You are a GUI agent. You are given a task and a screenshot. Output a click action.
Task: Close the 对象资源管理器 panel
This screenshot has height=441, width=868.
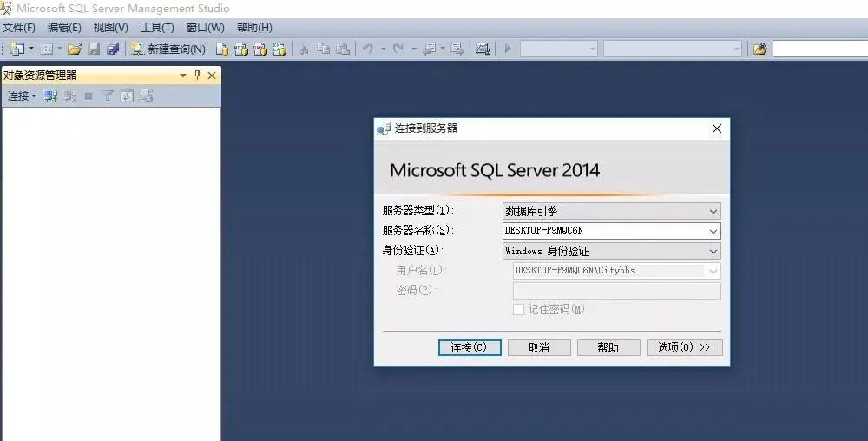coord(212,76)
